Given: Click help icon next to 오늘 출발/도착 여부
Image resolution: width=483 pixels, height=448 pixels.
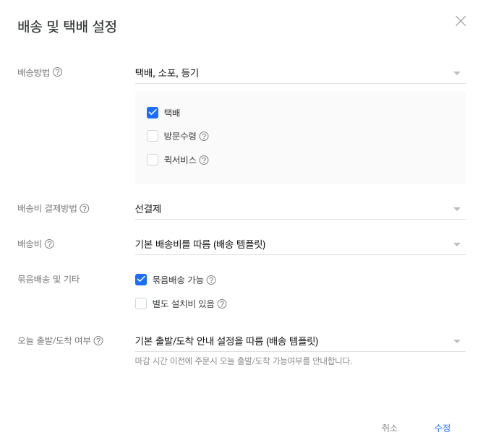Looking at the screenshot, I should coord(98,341).
